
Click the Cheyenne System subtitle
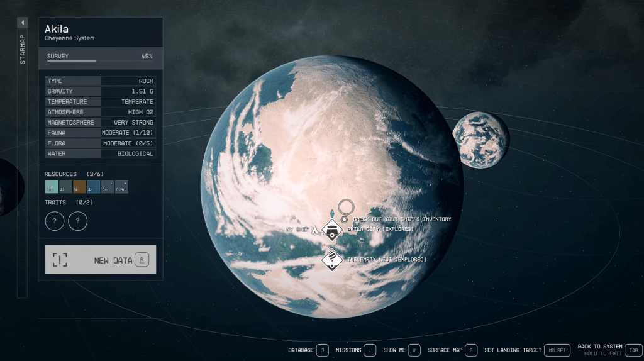(69, 38)
